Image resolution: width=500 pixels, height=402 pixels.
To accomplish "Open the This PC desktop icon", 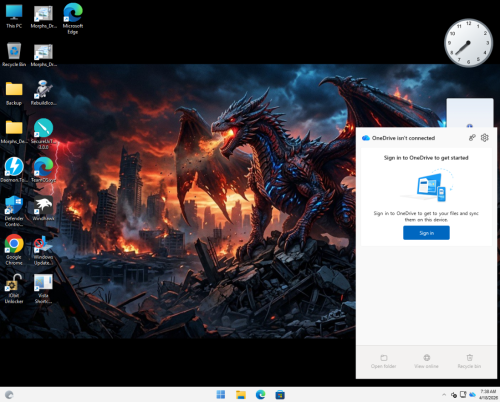I will coord(14,16).
